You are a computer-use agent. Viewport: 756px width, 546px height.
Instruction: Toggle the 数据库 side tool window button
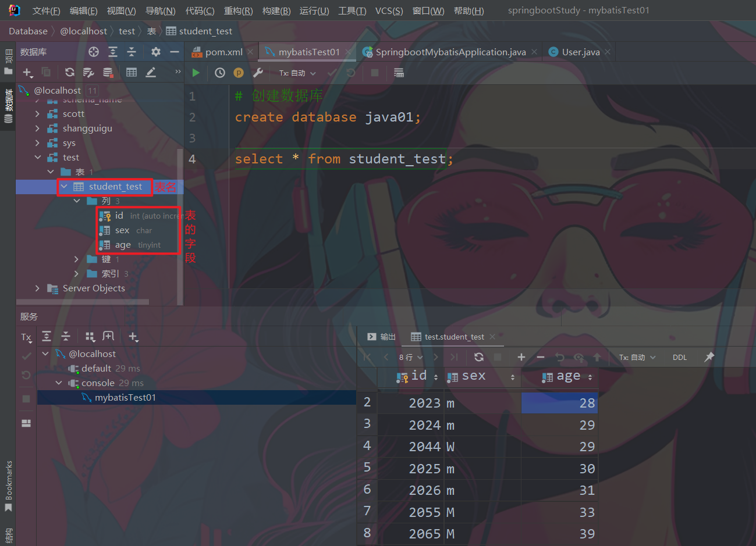click(x=8, y=106)
